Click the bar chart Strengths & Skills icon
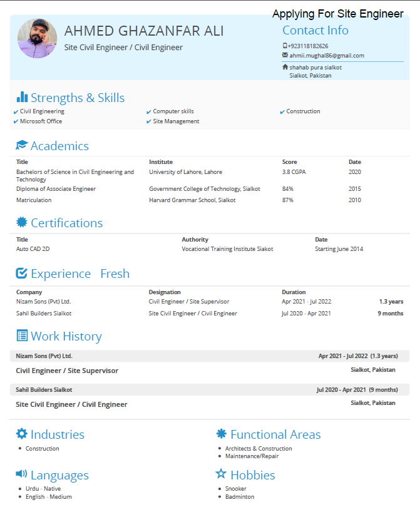This screenshot has height=532, width=420. coord(22,97)
